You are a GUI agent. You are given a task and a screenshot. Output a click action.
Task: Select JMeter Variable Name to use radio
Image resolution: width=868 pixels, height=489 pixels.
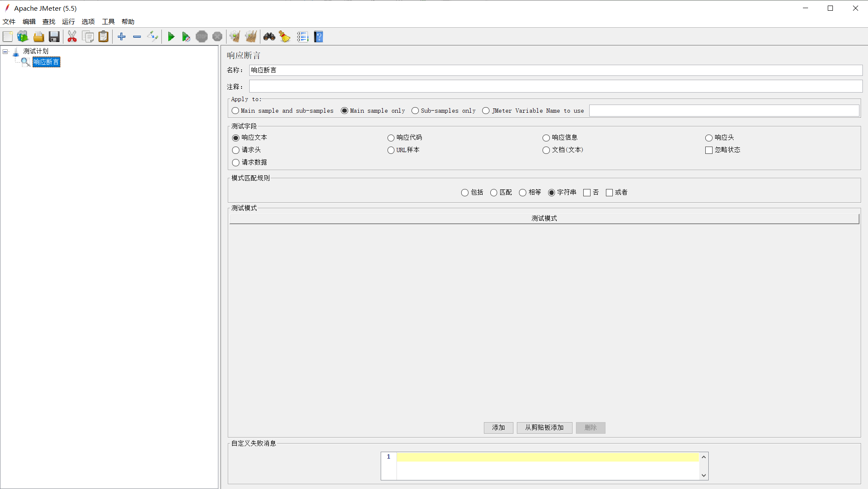(486, 111)
